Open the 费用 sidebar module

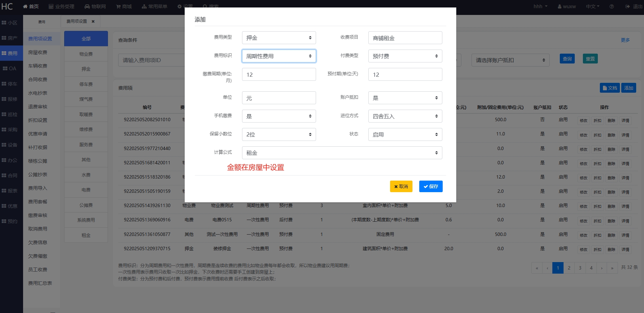(x=11, y=53)
